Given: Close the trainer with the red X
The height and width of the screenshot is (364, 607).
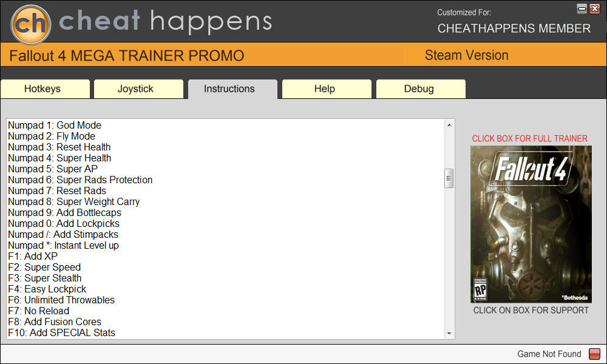Looking at the screenshot, I should [594, 8].
